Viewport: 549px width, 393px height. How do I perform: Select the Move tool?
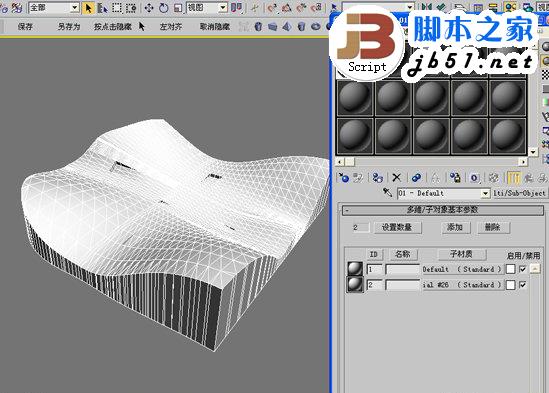point(149,8)
